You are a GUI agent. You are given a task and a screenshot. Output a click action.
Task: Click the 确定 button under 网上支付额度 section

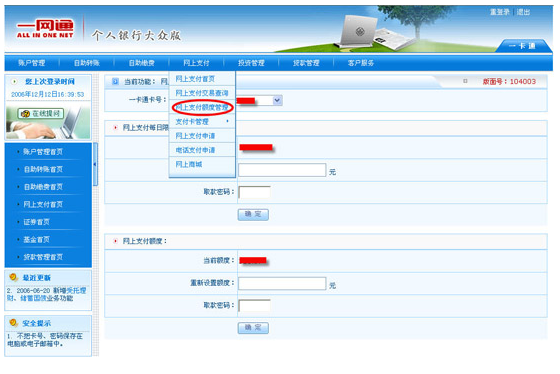point(253,328)
